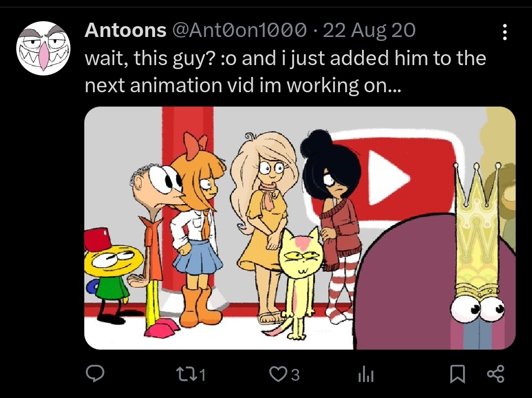The image size is (532, 398).
Task: Open the three-dot more options menu
Action: click(504, 33)
